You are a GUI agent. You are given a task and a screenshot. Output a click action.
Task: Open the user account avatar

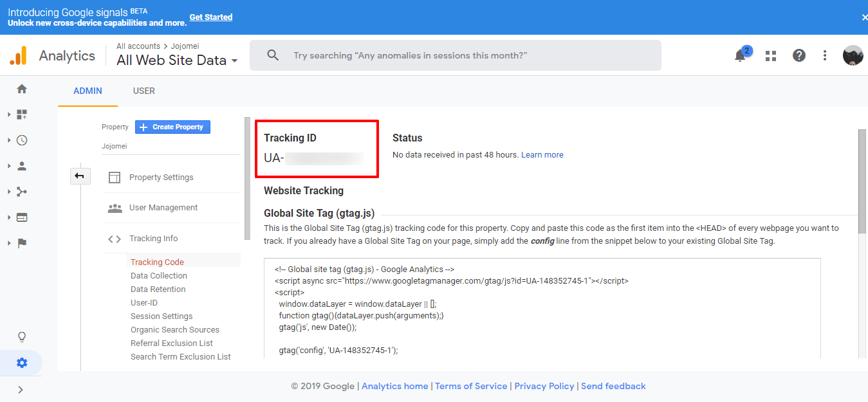853,55
